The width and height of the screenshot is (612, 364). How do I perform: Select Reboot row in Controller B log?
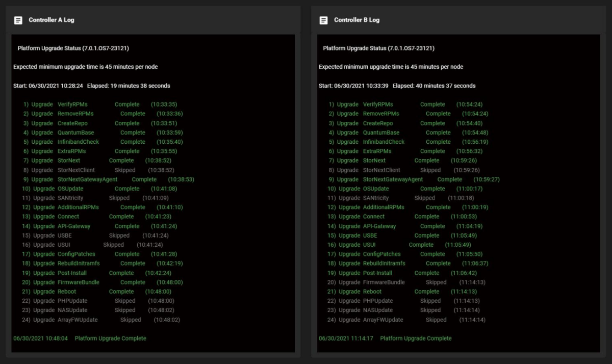pos(402,292)
